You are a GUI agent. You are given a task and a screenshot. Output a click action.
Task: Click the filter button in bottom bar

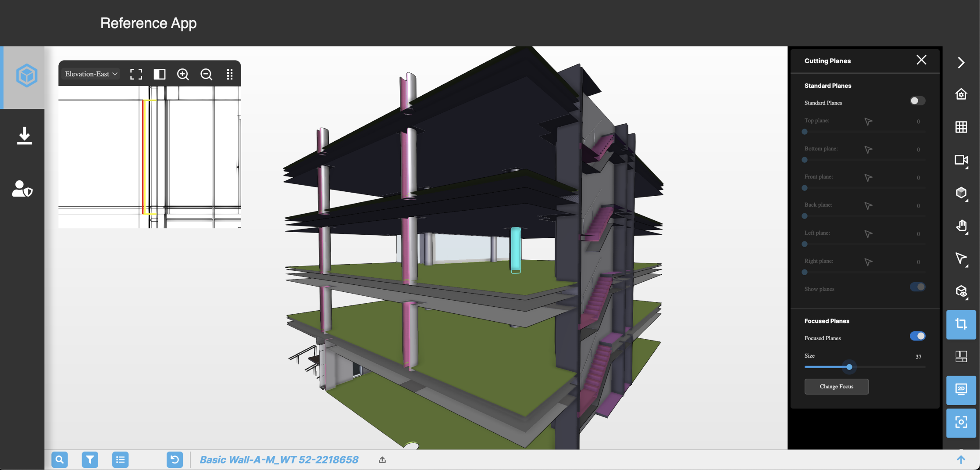[90, 459]
